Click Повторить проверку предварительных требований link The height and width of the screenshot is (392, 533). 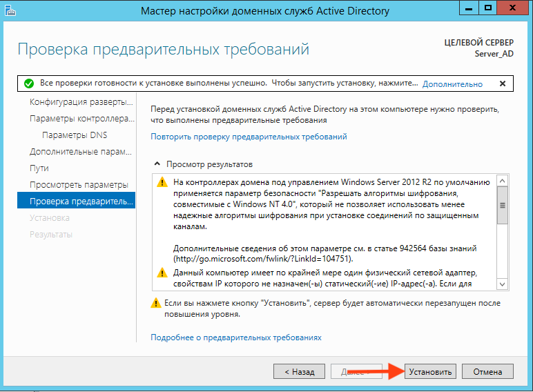click(x=249, y=137)
